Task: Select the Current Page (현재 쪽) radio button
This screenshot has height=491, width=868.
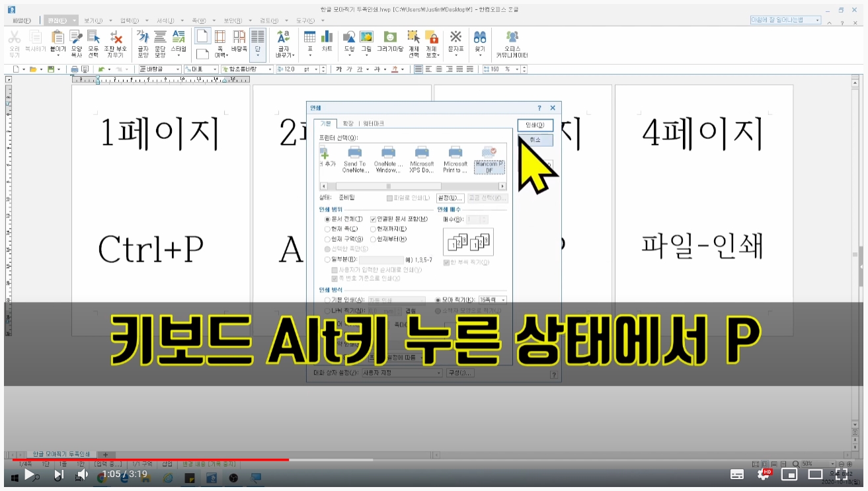Action: pos(327,229)
